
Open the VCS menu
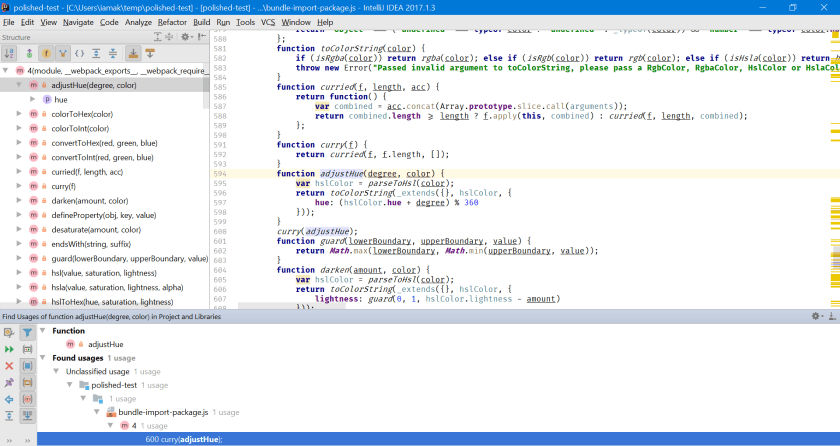[x=268, y=22]
